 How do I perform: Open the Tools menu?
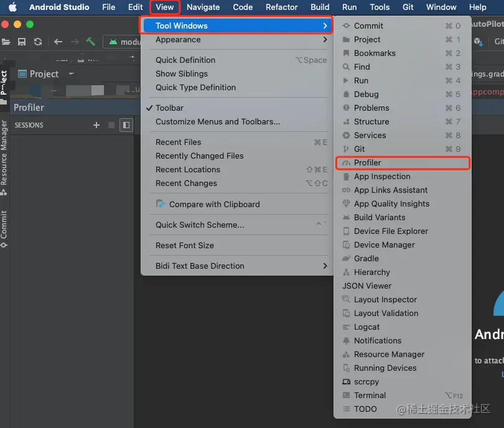380,7
